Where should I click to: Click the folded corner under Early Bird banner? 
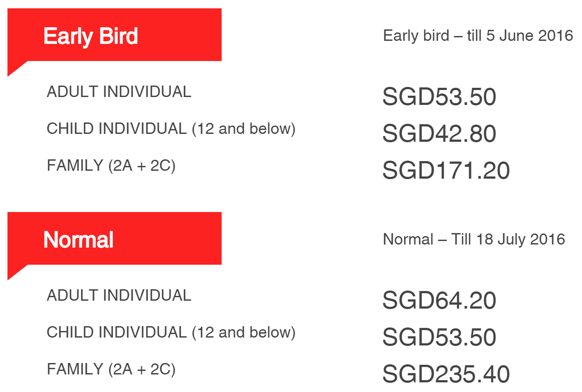(x=15, y=67)
